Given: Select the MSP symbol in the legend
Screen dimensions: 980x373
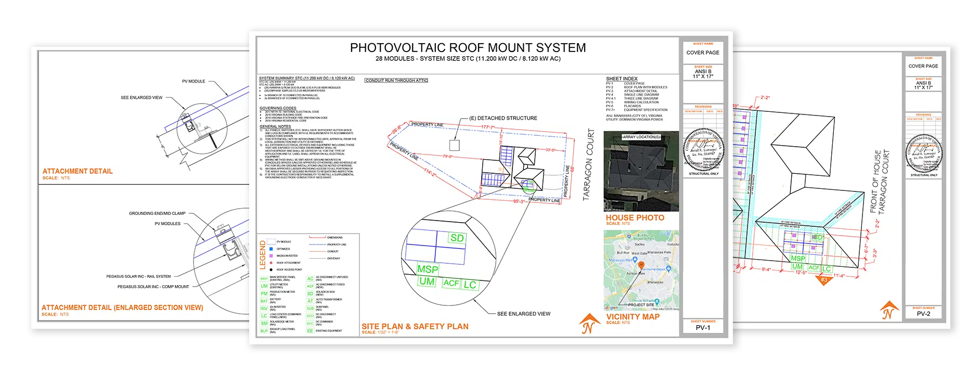Looking at the screenshot, I should tap(264, 279).
